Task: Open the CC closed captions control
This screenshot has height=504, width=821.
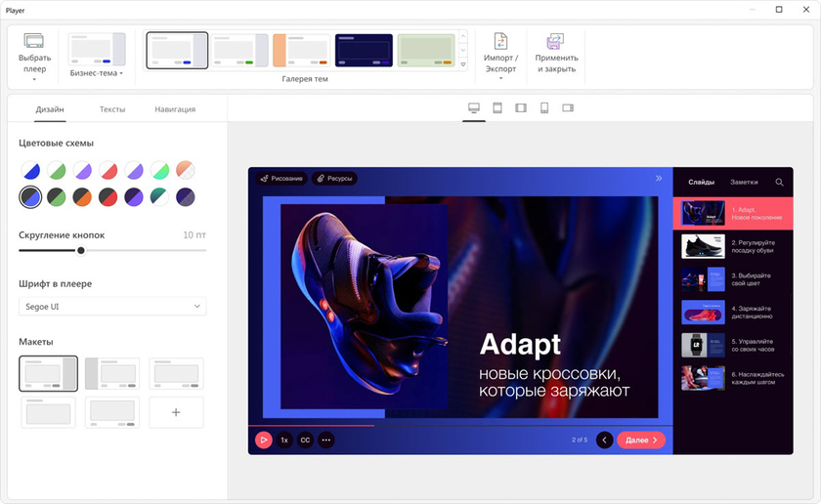Action: coord(305,440)
